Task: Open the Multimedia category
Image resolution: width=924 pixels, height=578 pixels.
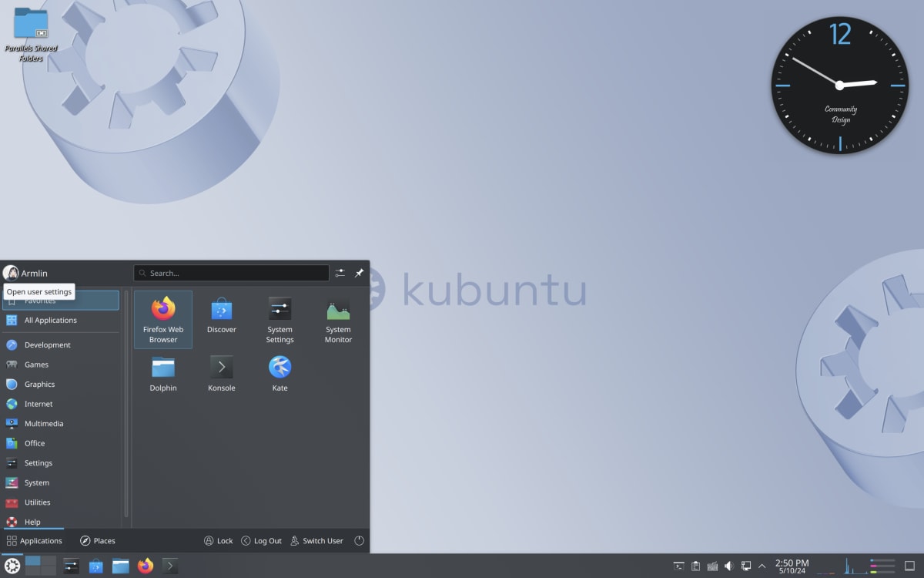Action: point(61,423)
